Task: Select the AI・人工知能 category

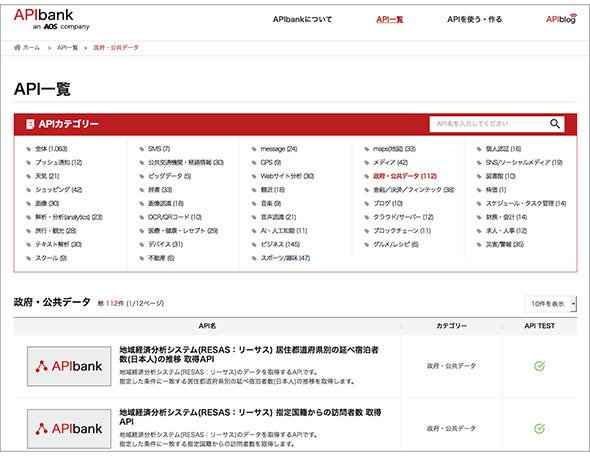Action: point(284,231)
